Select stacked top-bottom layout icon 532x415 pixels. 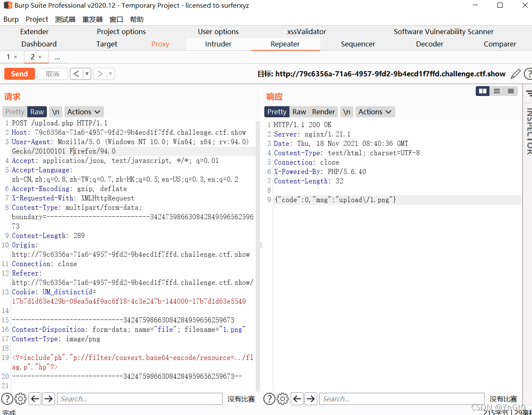(x=497, y=91)
